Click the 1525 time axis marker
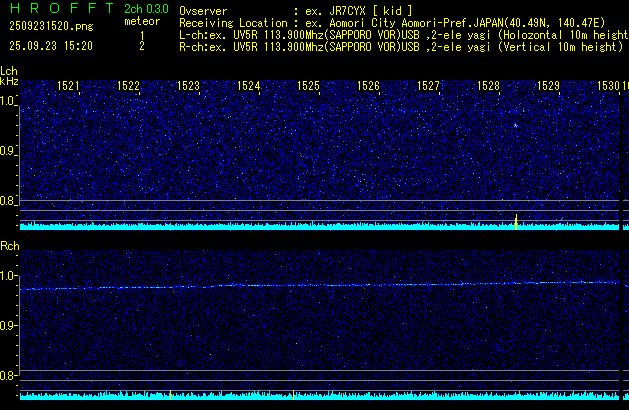 308,87
